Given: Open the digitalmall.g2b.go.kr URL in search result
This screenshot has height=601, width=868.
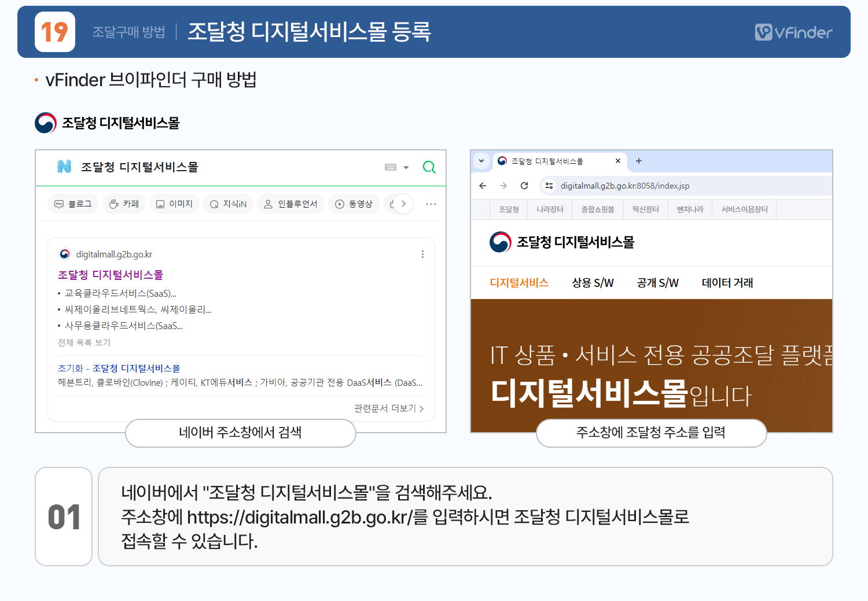Looking at the screenshot, I should [x=114, y=255].
